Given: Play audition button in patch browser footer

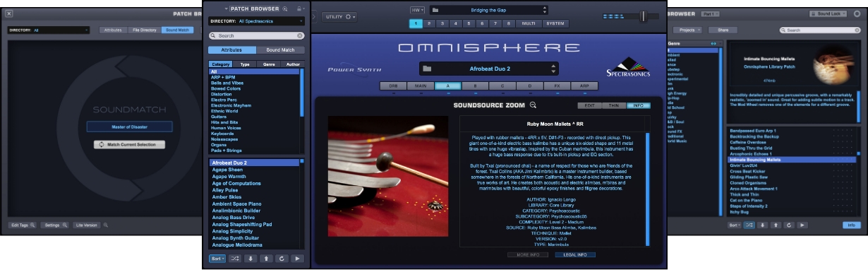Looking at the screenshot, I should pyautogui.click(x=298, y=259).
